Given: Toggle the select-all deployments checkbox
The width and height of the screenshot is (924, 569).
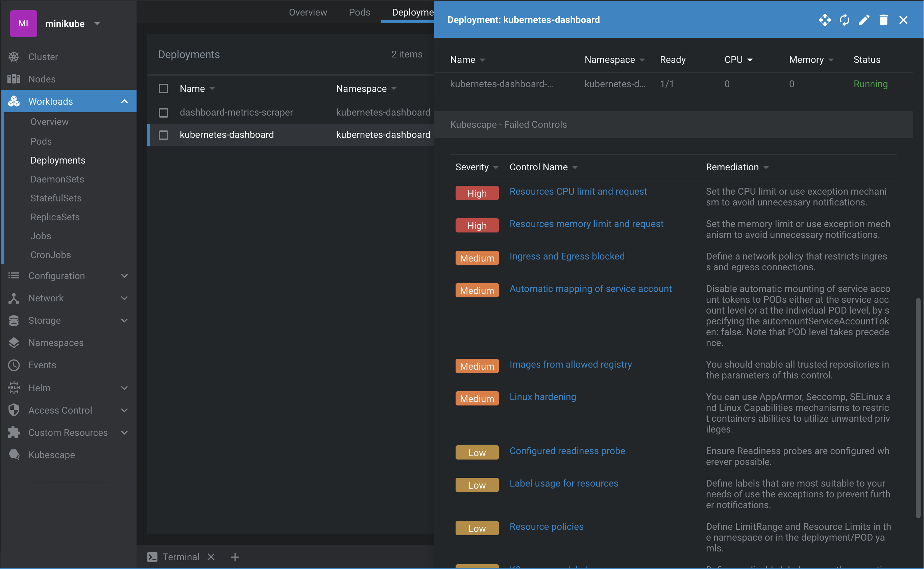Looking at the screenshot, I should [163, 89].
